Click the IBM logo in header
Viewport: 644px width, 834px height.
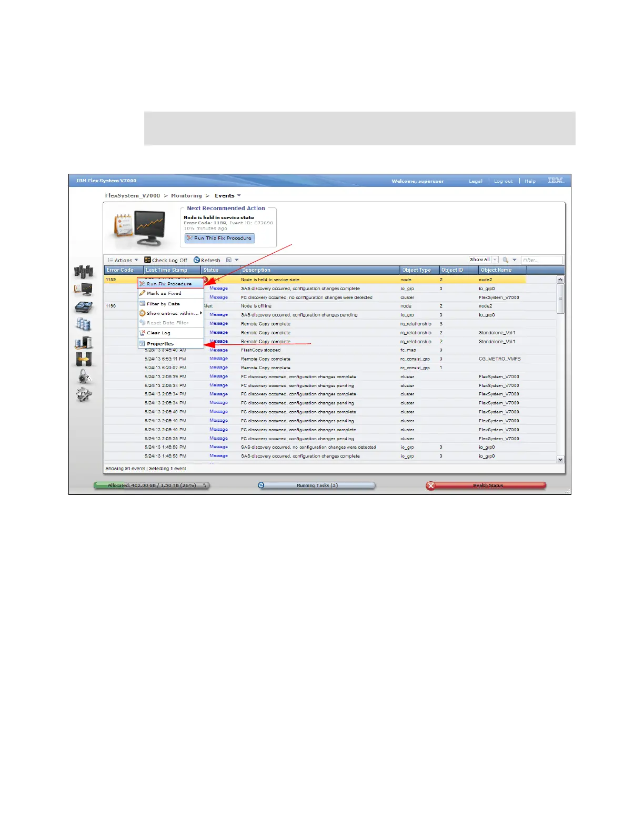pyautogui.click(x=556, y=181)
